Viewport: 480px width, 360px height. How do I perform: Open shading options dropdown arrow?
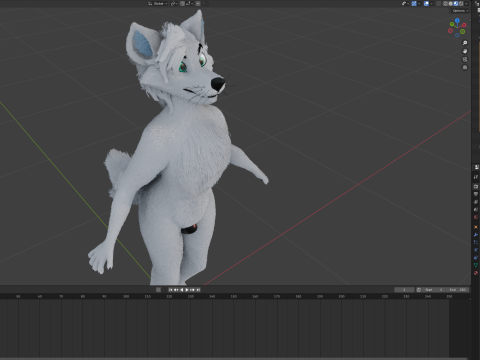pyautogui.click(x=466, y=4)
